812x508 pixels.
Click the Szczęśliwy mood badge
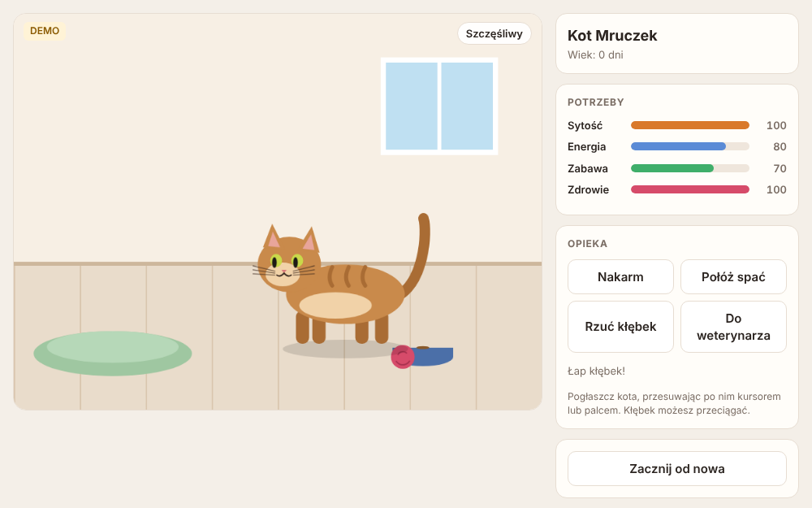494,33
